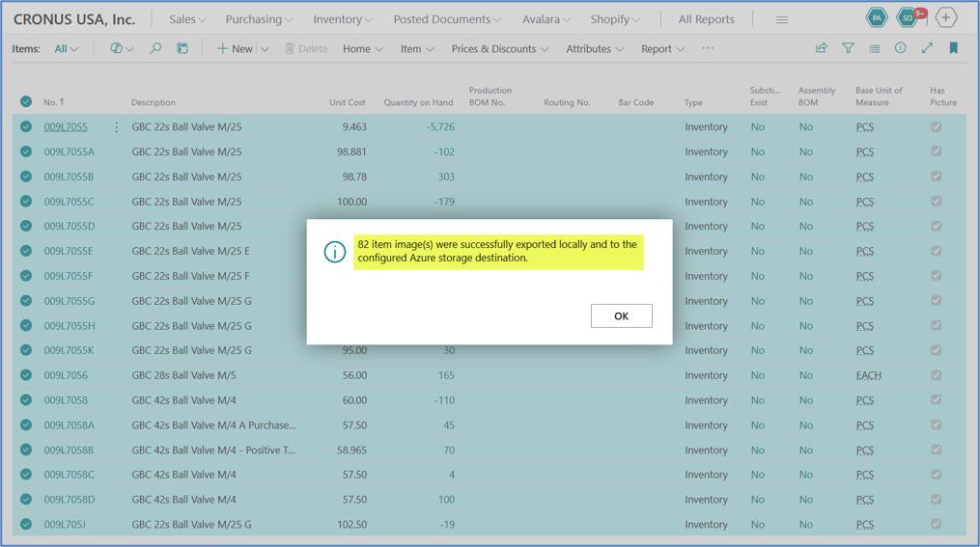Open All Reports
The height and width of the screenshot is (547, 980).
click(706, 19)
